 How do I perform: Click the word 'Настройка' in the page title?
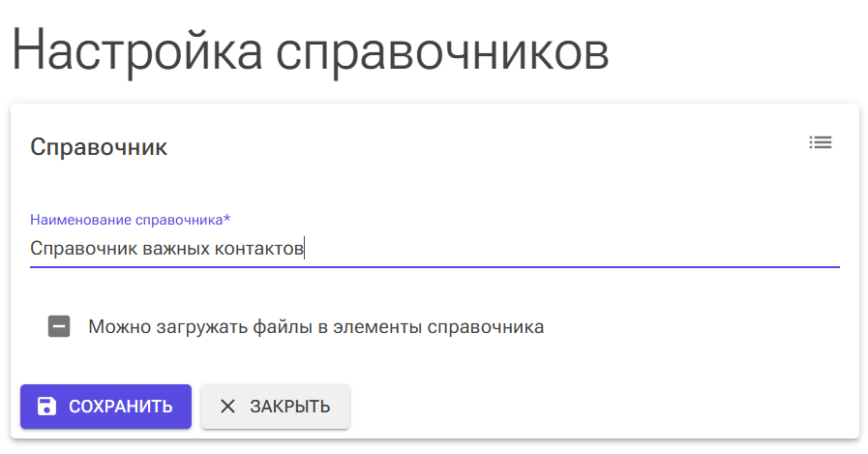click(x=137, y=50)
